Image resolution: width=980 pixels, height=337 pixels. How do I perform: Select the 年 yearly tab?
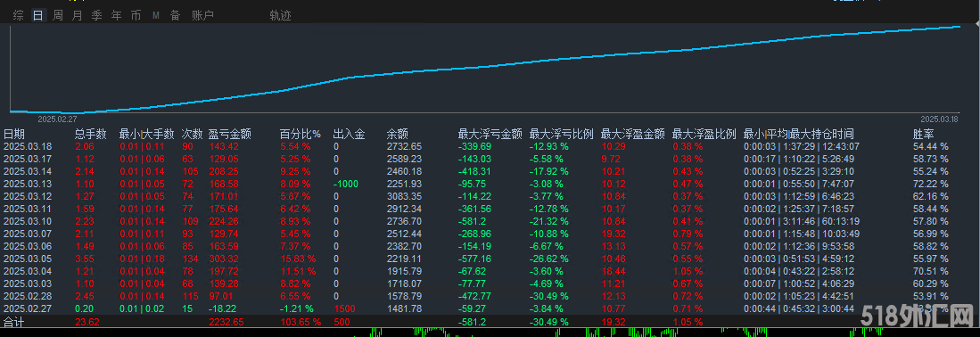[116, 16]
